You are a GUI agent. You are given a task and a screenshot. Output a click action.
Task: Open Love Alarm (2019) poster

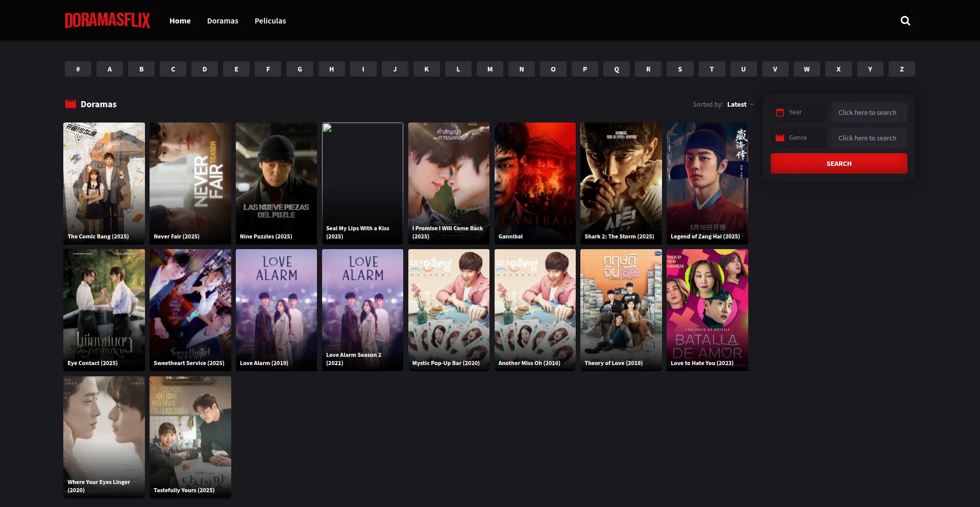click(276, 310)
